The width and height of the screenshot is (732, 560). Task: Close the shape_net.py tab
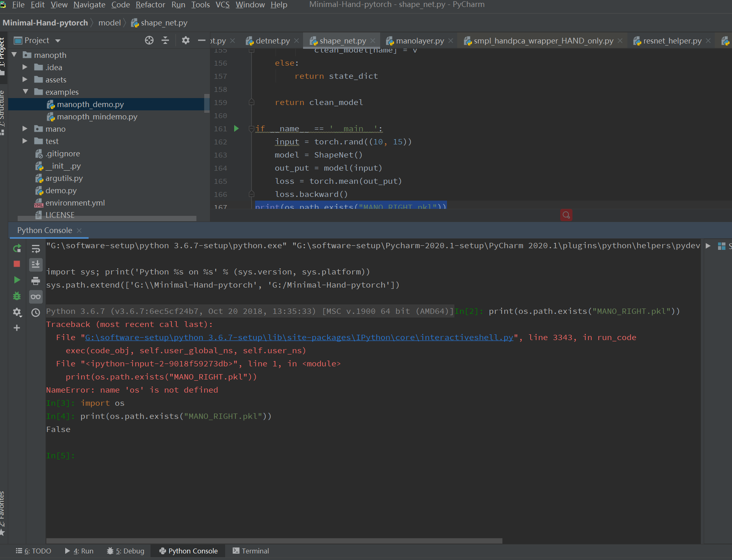click(373, 41)
